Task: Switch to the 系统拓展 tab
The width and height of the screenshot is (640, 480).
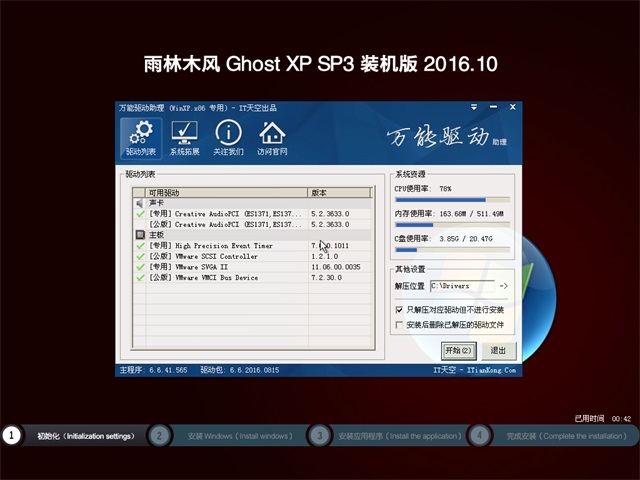Action: 184,138
